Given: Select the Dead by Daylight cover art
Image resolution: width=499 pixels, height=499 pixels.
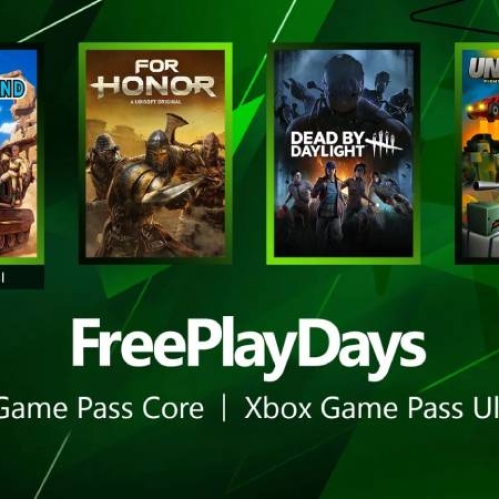Looking at the screenshot, I should pyautogui.click(x=343, y=153).
